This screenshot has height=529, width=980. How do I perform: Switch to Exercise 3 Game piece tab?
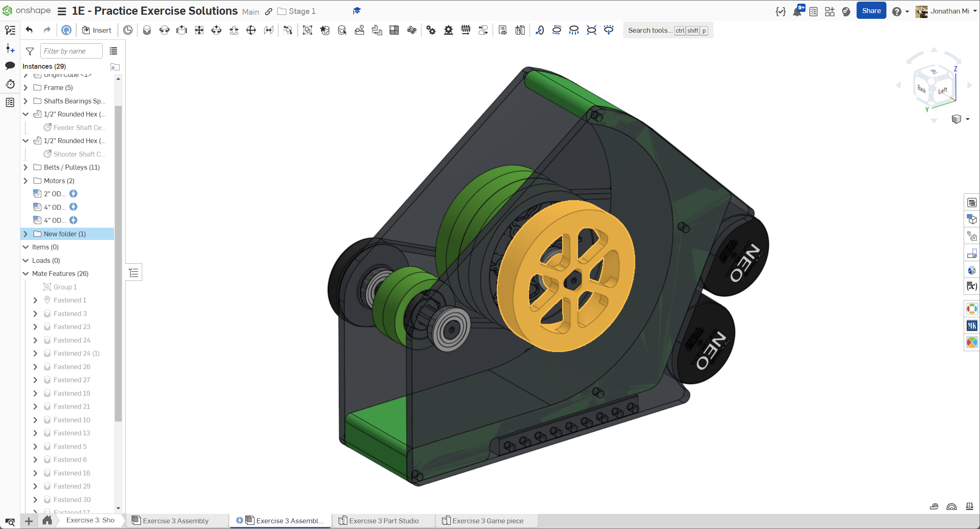coord(487,520)
